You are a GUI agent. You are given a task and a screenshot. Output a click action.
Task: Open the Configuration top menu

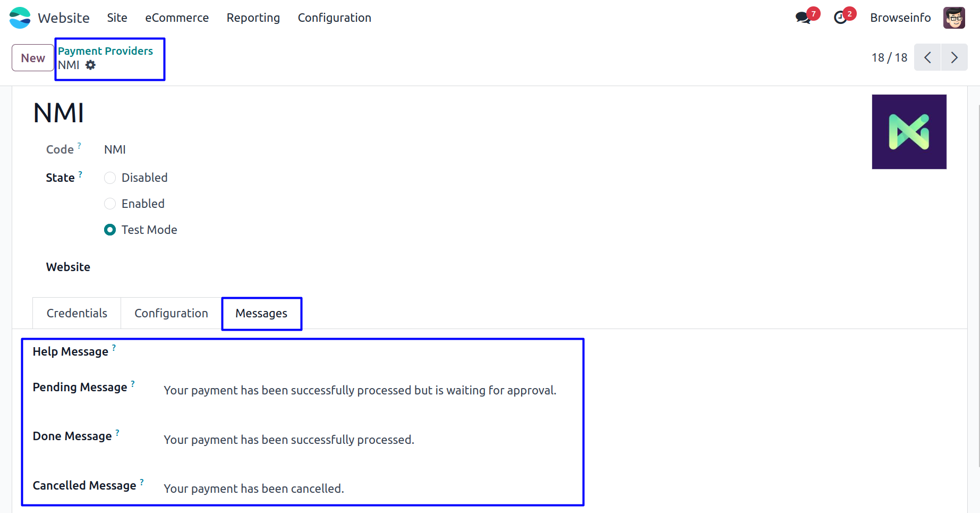click(335, 18)
